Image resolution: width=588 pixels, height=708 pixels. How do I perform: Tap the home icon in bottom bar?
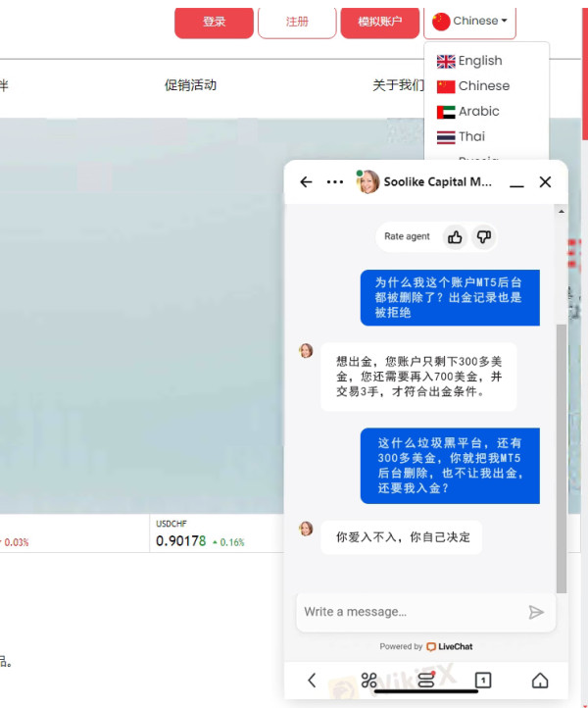coord(540,680)
